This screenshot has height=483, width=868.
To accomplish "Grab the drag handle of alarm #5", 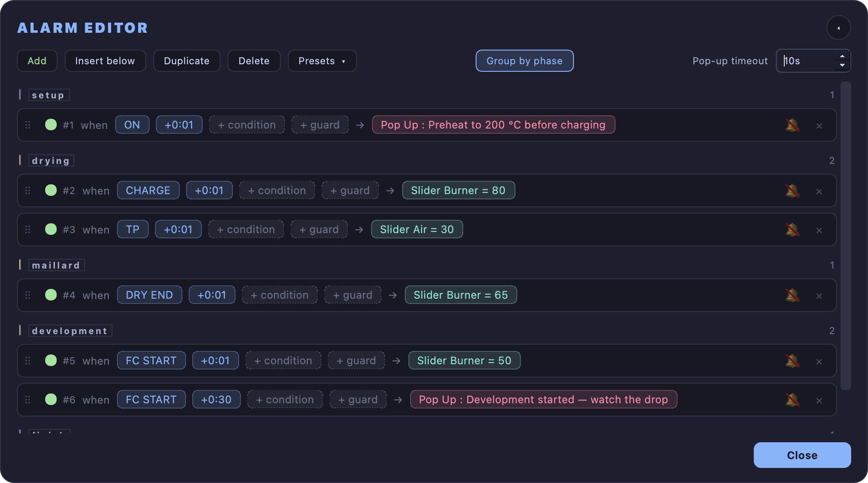I will coord(28,361).
